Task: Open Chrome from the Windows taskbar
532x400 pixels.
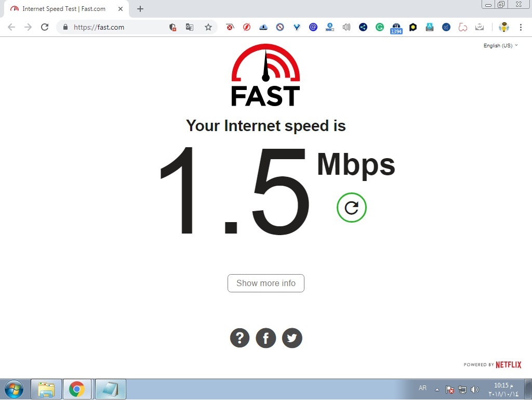Action: pos(77,389)
